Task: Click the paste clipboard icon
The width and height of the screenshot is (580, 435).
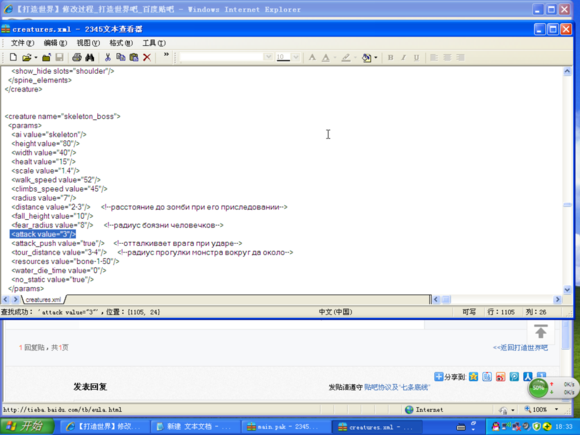Action: click(134, 57)
